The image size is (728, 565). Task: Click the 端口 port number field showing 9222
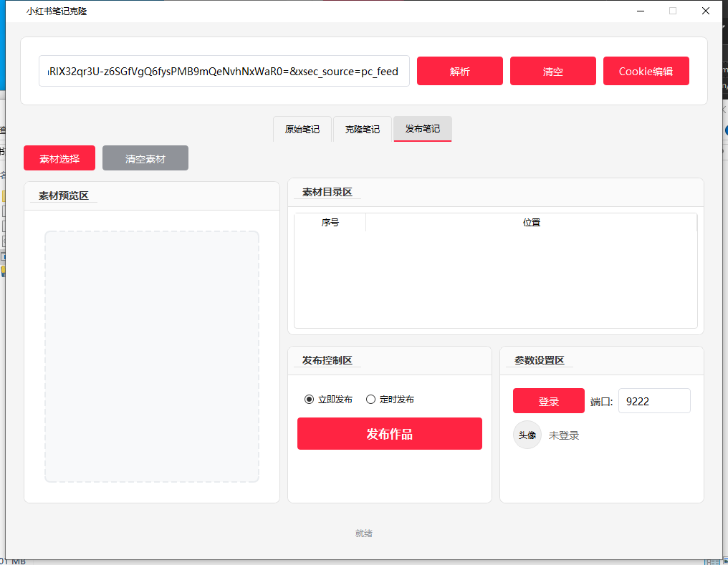[x=653, y=400]
